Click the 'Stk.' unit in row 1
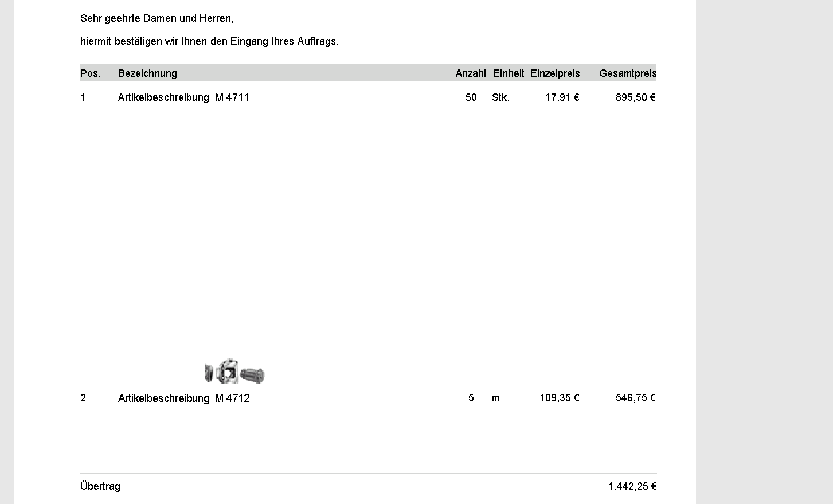Screen dimensions: 833x504 (x=500, y=97)
